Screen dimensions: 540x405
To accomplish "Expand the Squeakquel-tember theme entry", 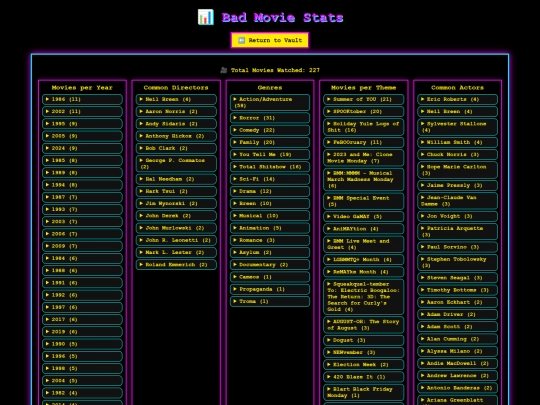I will click(x=364, y=297).
